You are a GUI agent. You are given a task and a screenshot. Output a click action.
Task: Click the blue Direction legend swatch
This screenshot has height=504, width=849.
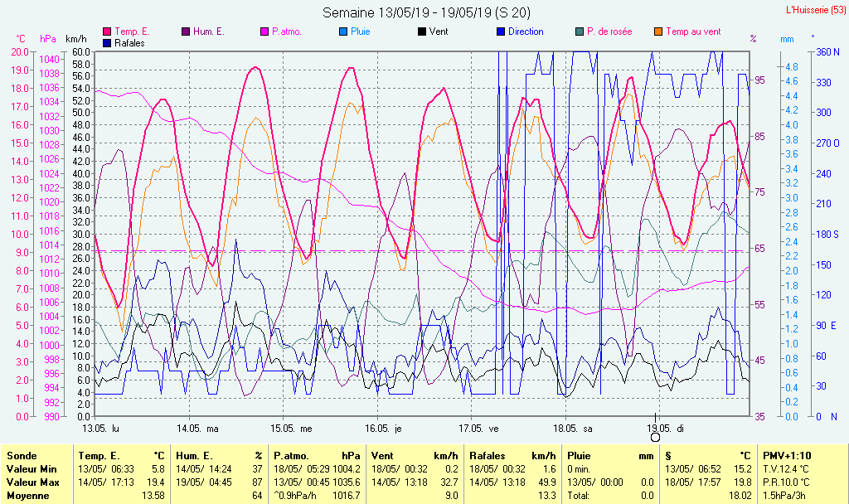pyautogui.click(x=501, y=32)
